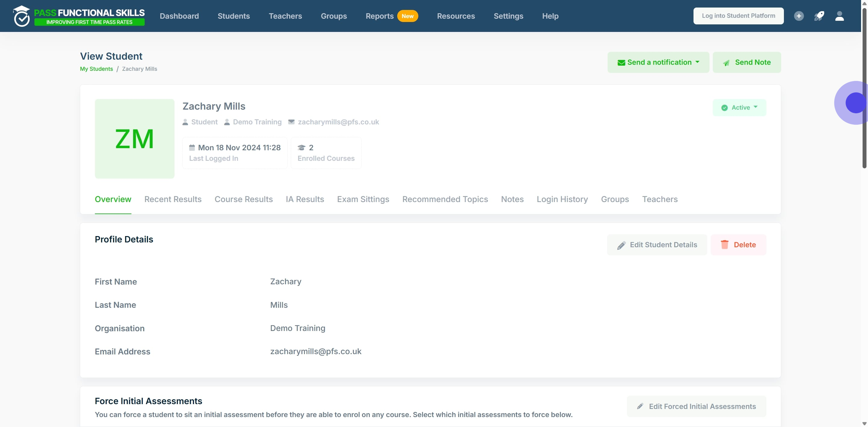Image resolution: width=868 pixels, height=427 pixels.
Task: Open the Reports menu
Action: 379,16
